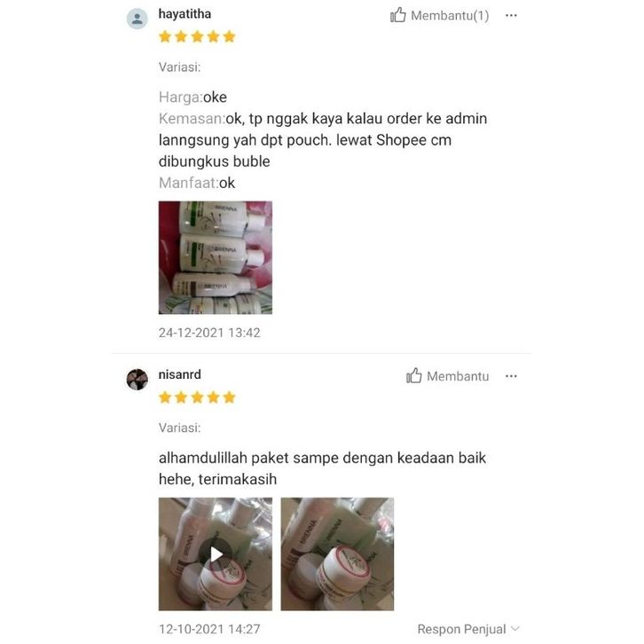644x644 pixels.
Task: Click the 12-10-2021 14:27 timestamp
Action: coord(209,629)
